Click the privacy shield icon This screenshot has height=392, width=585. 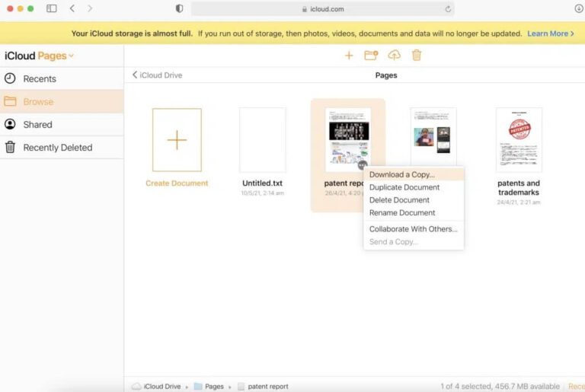179,8
